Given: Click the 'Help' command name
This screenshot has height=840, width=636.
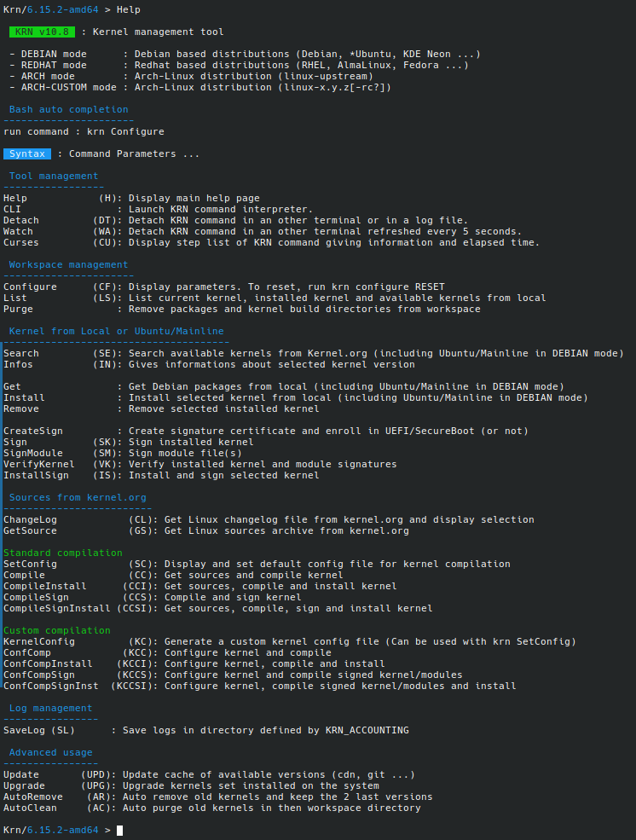Looking at the screenshot, I should coord(15,198).
